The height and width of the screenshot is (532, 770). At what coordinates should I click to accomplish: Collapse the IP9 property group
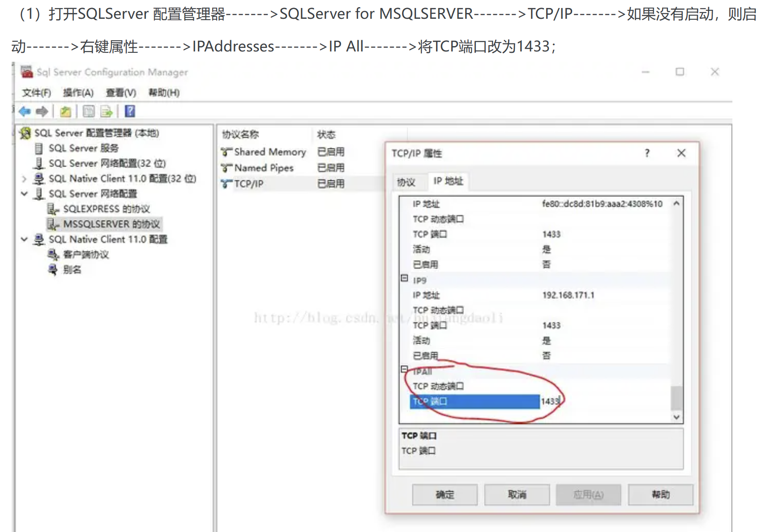(404, 278)
